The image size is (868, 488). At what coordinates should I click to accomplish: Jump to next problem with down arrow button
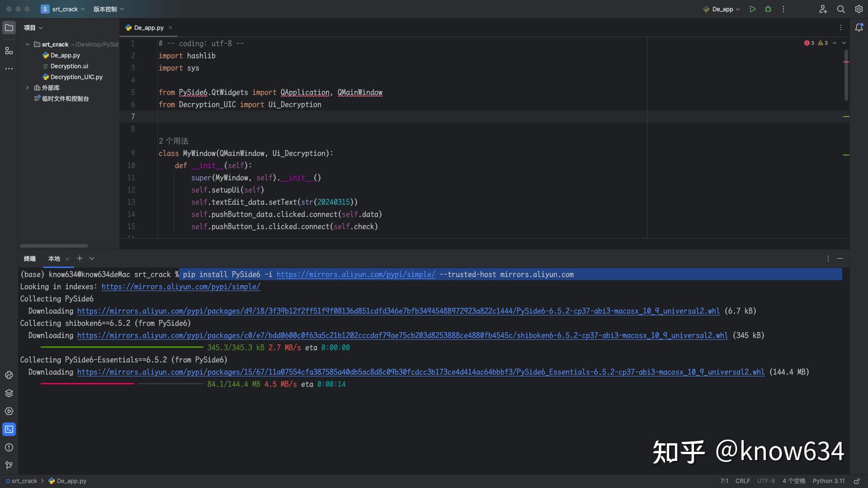coord(844,43)
